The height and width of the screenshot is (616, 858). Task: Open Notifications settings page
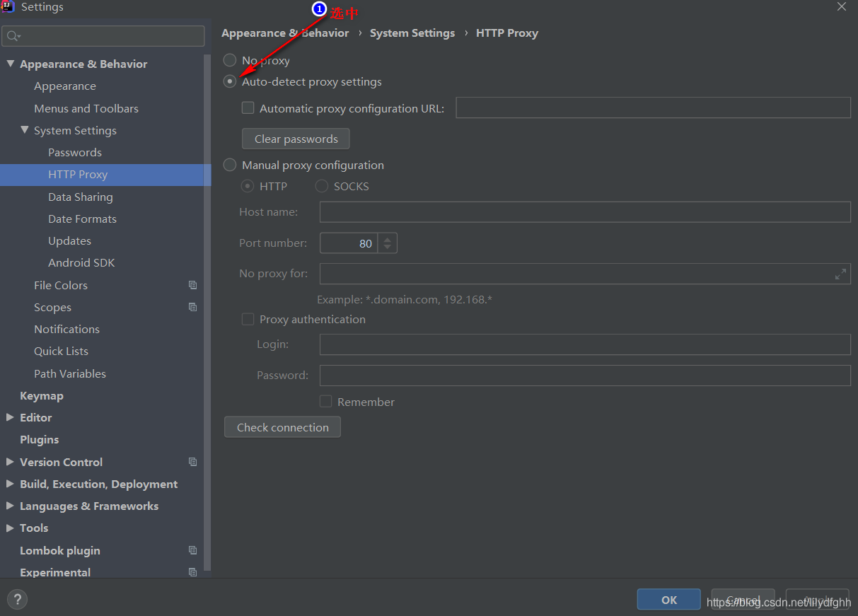tap(66, 329)
